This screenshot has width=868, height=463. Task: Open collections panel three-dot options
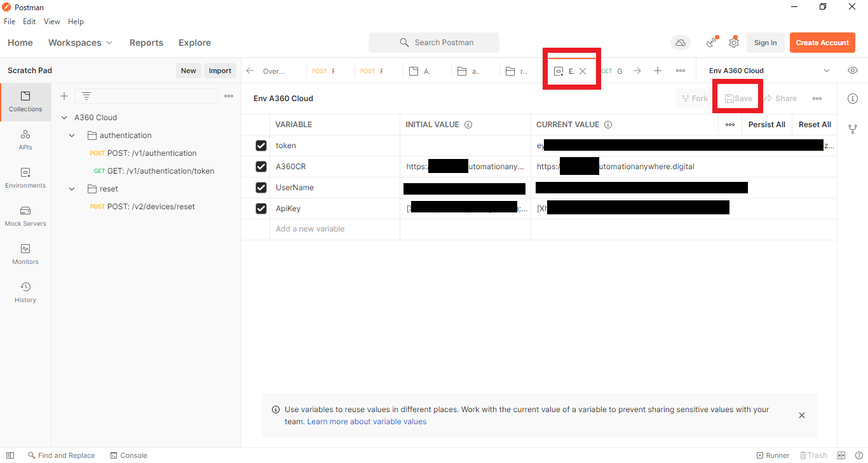point(229,96)
